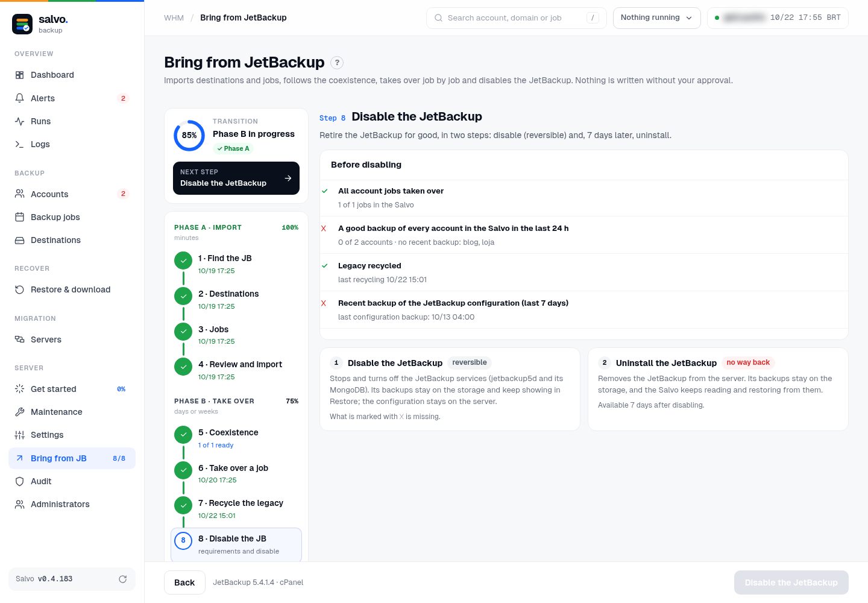Click the "reversible" badge
This screenshot has width=868, height=603.
tap(470, 362)
